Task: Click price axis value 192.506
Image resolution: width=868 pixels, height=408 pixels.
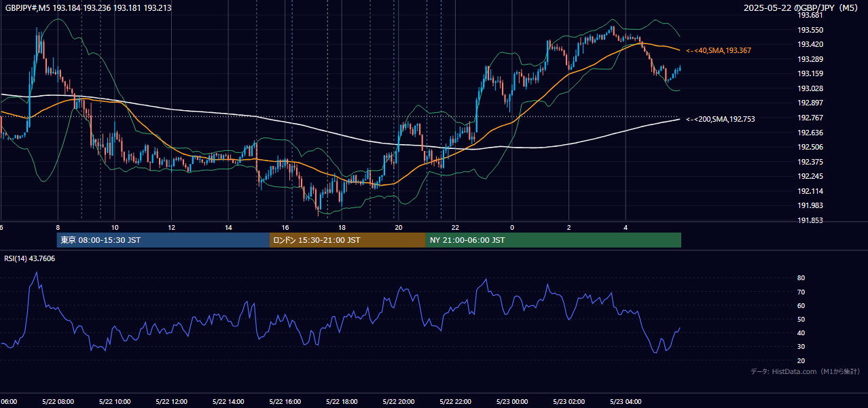Action: pos(810,147)
